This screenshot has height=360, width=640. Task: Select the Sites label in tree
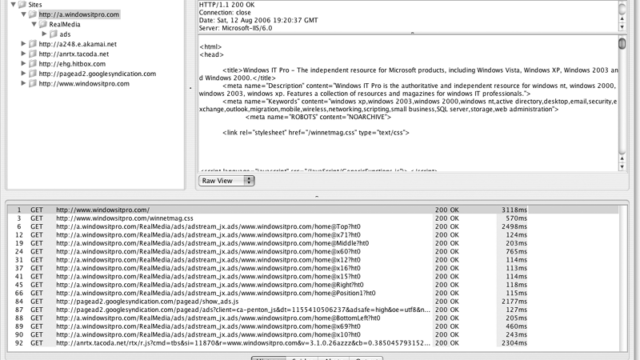[x=35, y=4]
